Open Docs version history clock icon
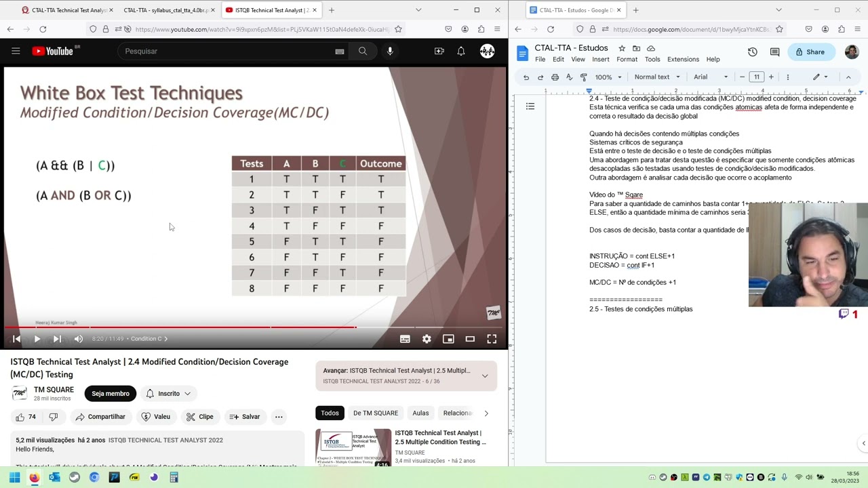Viewport: 868px width, 488px height. [x=753, y=52]
